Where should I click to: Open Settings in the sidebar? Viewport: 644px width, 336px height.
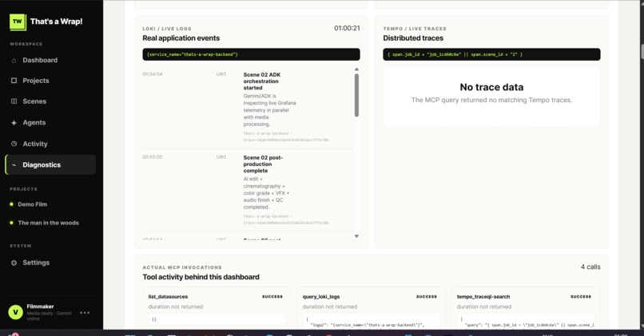[x=36, y=263]
